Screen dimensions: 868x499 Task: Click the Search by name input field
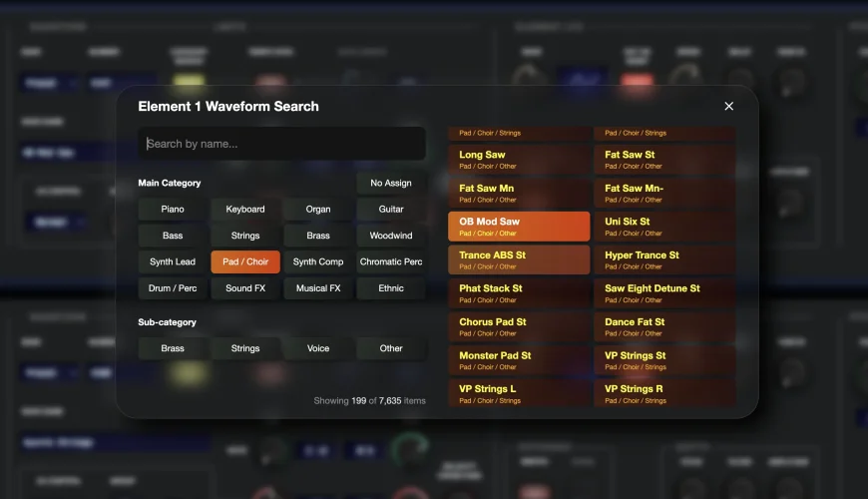tap(282, 144)
